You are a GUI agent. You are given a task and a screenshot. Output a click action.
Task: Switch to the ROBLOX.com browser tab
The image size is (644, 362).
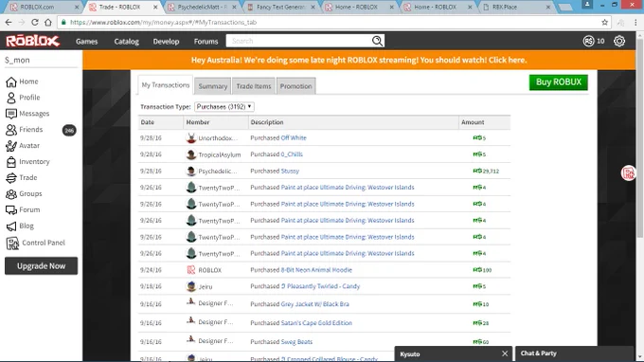pos(43,7)
